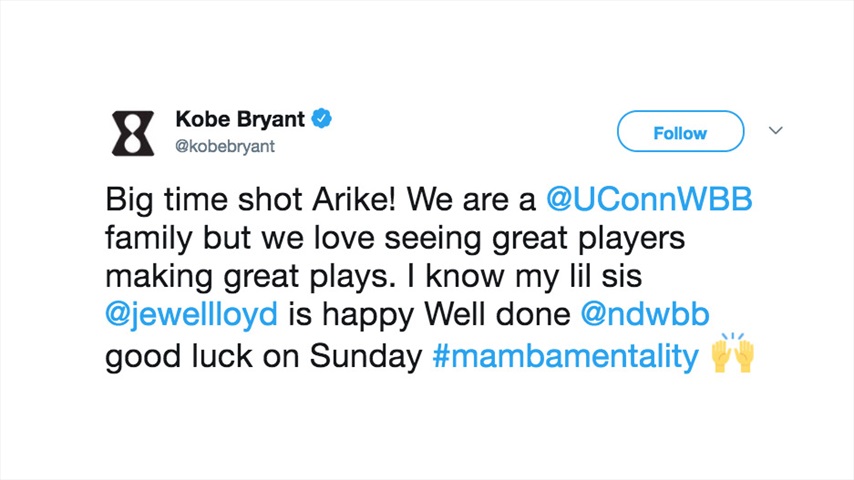
Task: Visit the @jewellloyd mention
Action: [x=191, y=316]
